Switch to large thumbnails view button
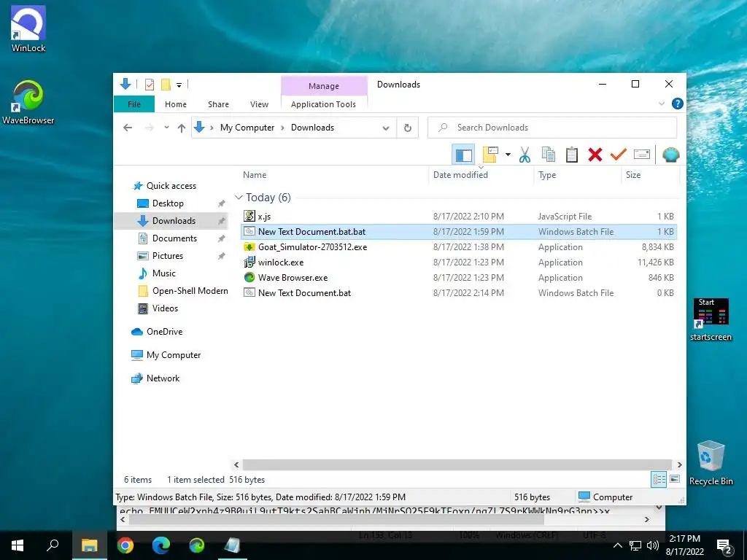This screenshot has width=747, height=560. coord(675,479)
